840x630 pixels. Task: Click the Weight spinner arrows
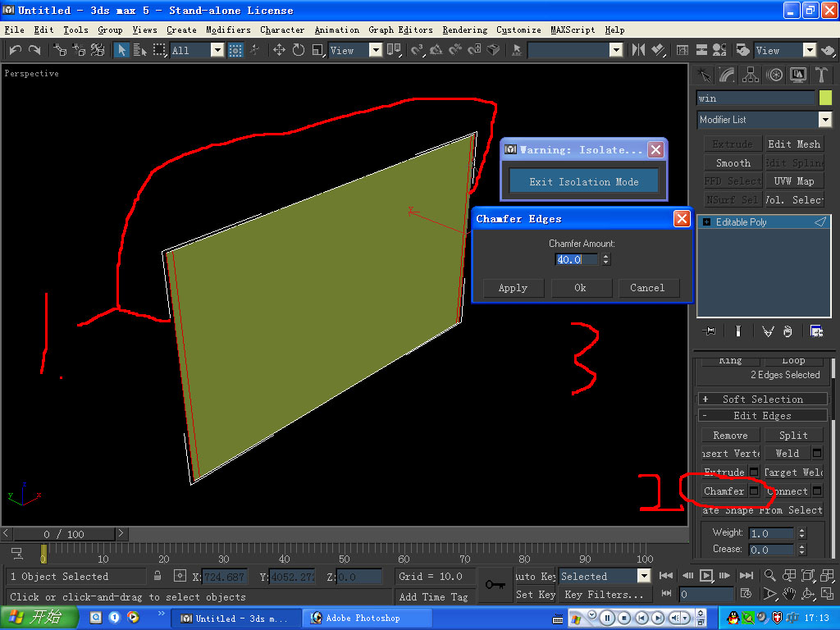(801, 533)
